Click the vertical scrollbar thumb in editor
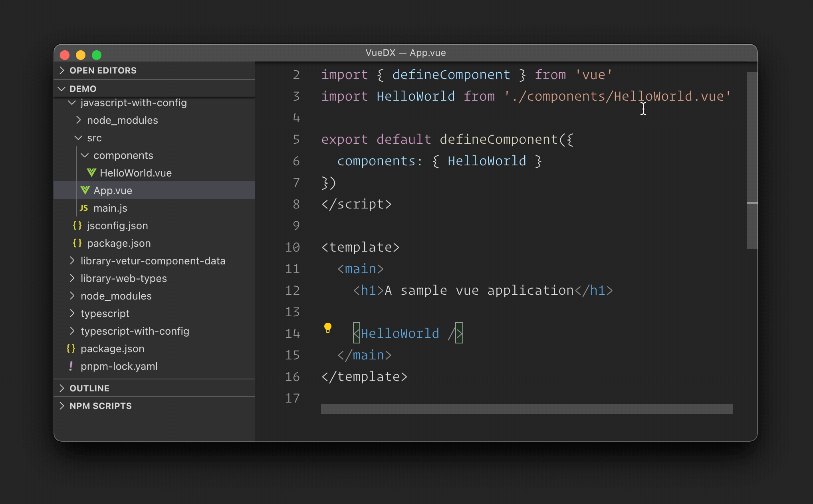 tap(752, 160)
